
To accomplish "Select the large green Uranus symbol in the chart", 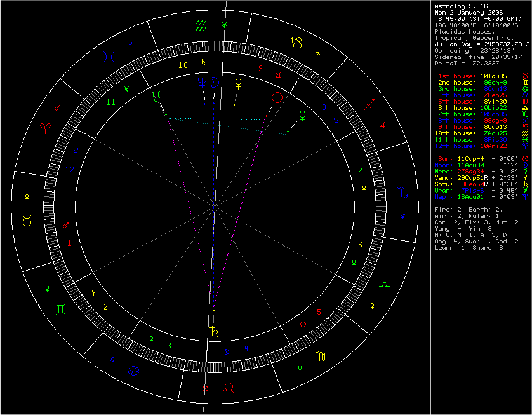I will coord(156,96).
